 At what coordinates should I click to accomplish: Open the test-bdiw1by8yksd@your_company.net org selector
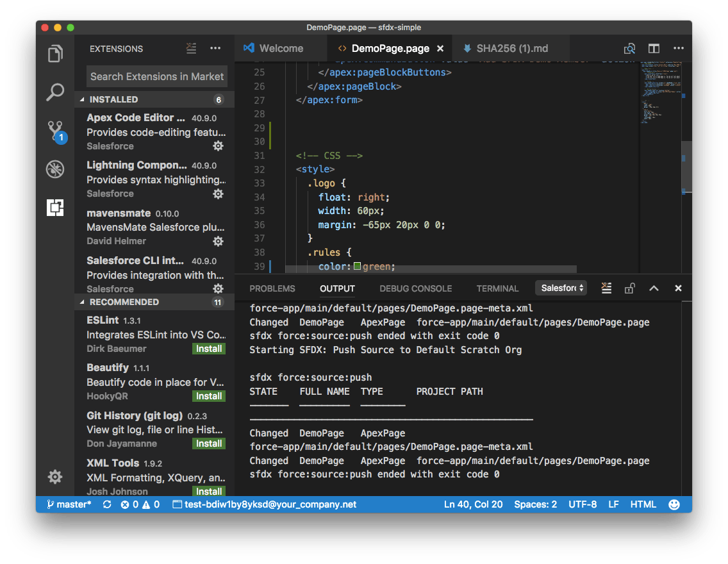point(265,504)
